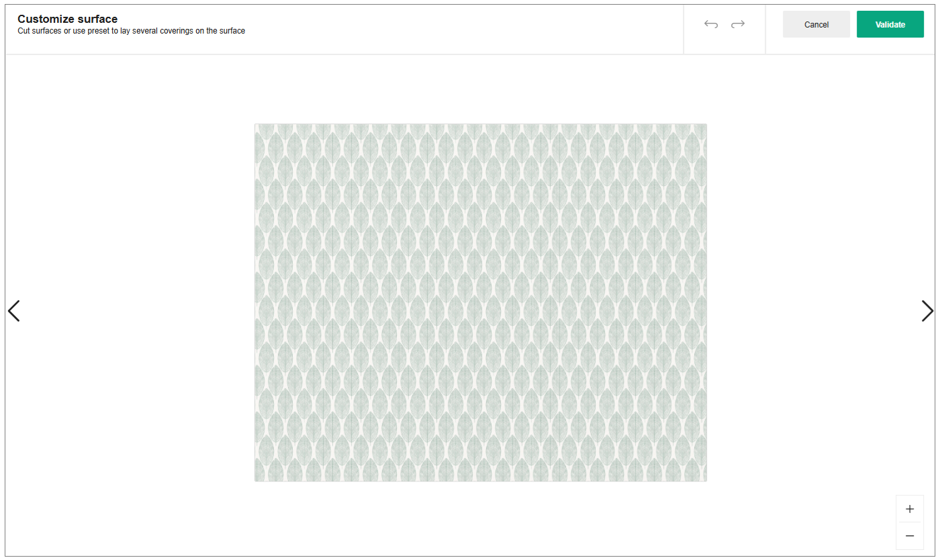938x560 pixels.
Task: Advance surfaces with the right chevron
Action: (927, 310)
